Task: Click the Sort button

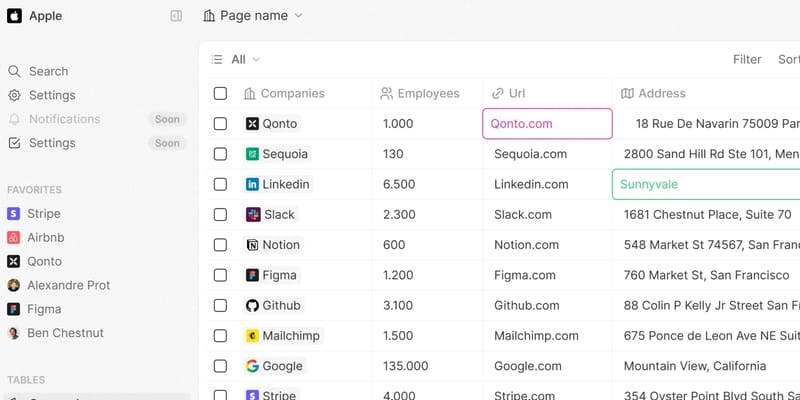Action: coord(789,60)
